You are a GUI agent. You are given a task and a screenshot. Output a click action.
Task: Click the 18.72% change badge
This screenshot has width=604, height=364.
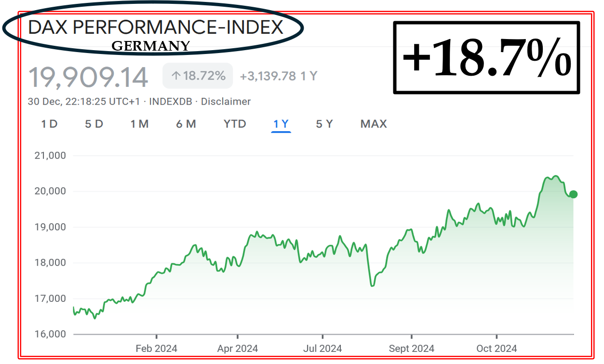tap(198, 76)
